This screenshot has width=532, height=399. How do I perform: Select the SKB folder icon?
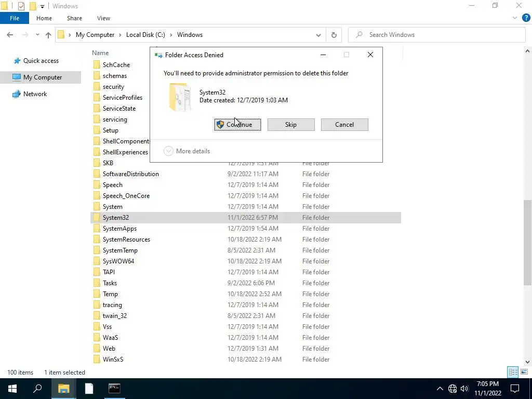pyautogui.click(x=97, y=163)
